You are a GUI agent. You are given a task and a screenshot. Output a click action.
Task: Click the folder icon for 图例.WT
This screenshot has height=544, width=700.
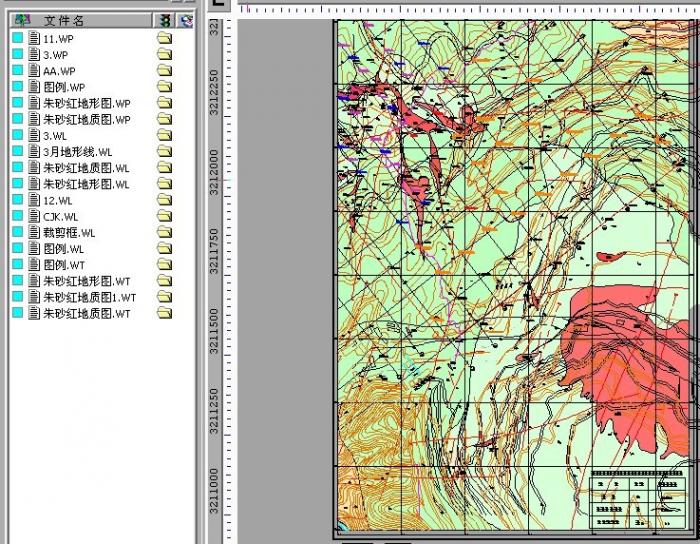(x=164, y=265)
